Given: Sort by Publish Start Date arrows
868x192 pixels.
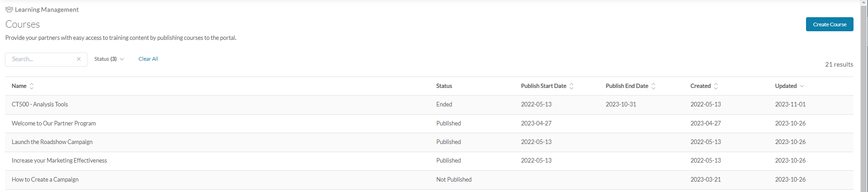Looking at the screenshot, I should pos(572,86).
